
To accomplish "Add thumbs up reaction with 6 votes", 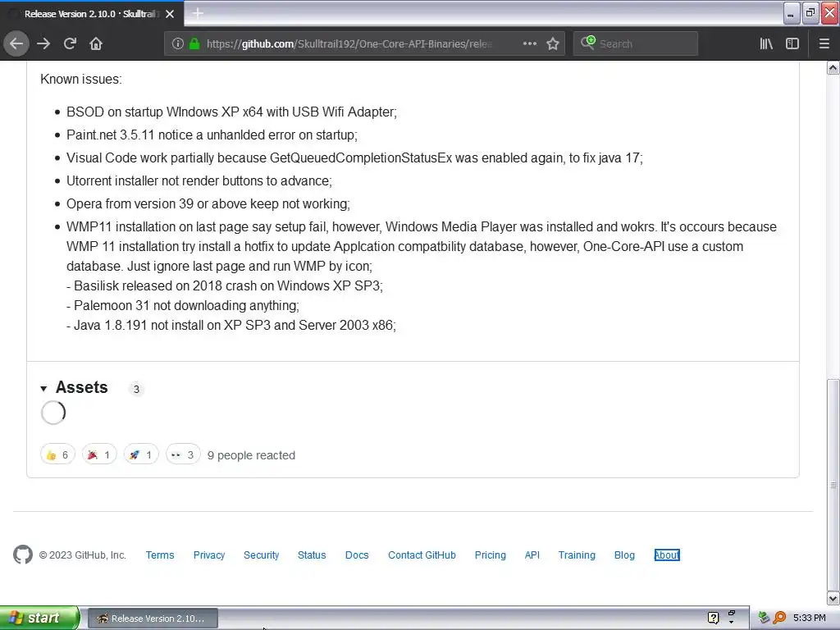I will pyautogui.click(x=58, y=454).
